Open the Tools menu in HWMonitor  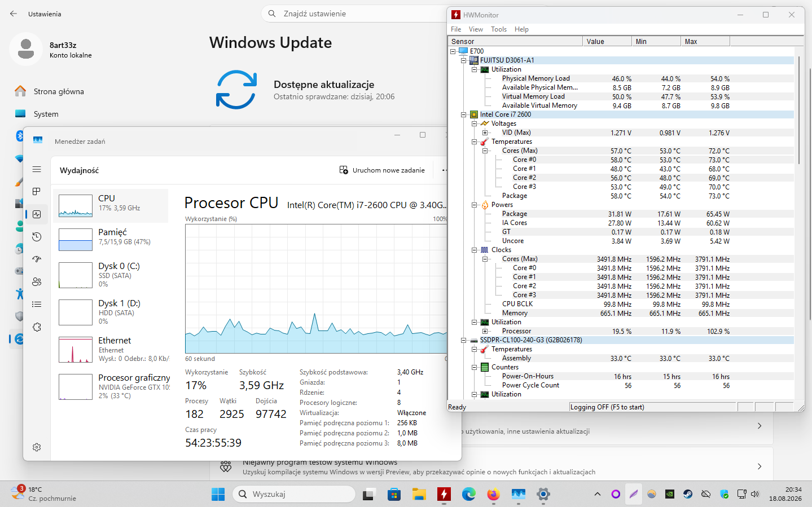pos(499,29)
